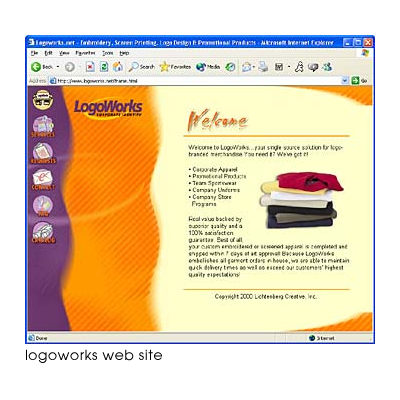Click the address bar URL field
The width and height of the screenshot is (400, 400).
(195, 81)
